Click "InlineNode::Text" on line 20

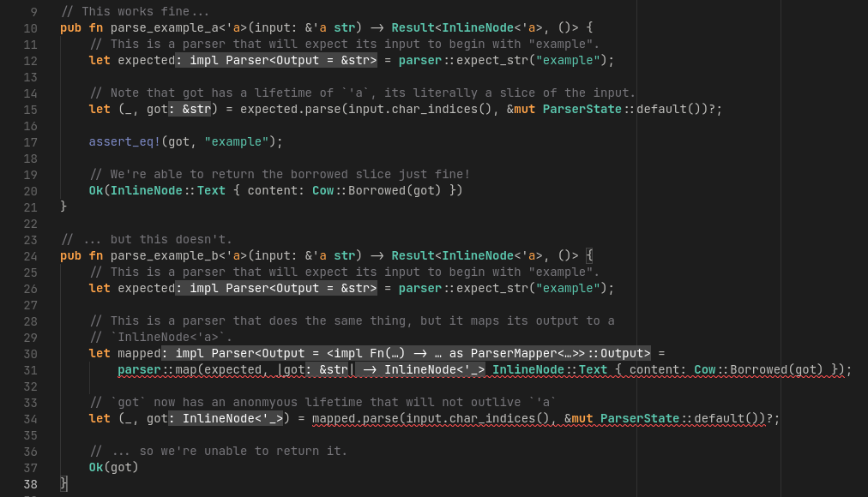pos(168,191)
